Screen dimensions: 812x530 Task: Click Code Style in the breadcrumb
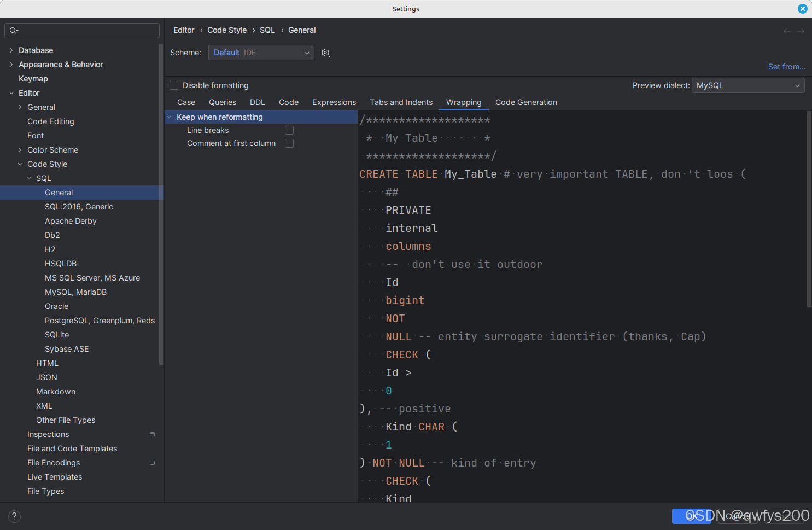pos(227,30)
